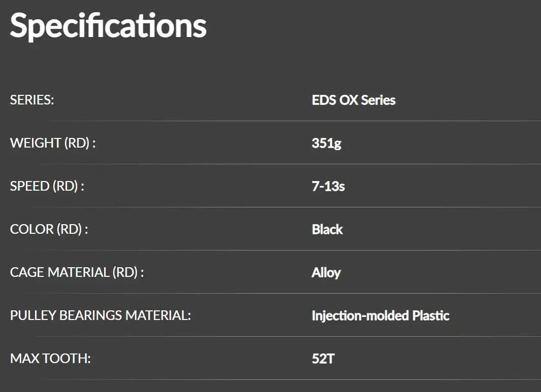The image size is (541, 392).
Task: Click the MAX TOOTH label
Action: tap(50, 359)
